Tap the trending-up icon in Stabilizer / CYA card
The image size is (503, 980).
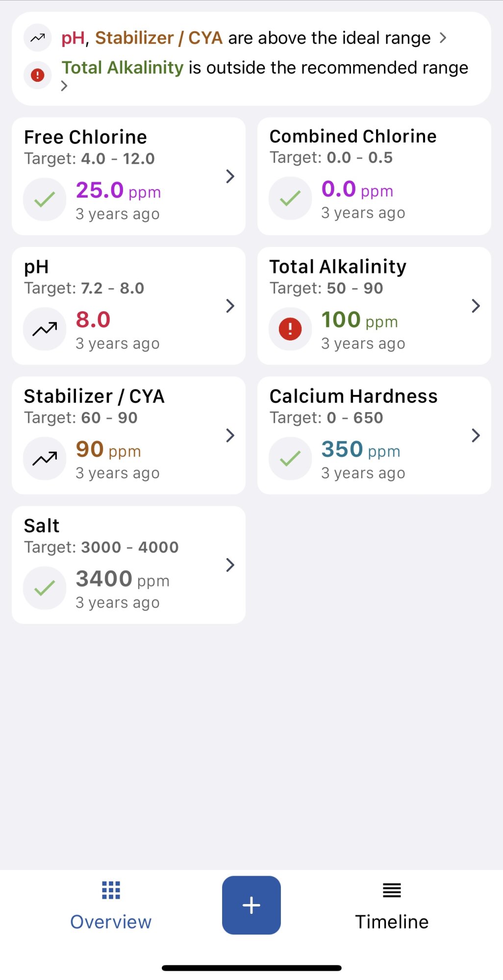pyautogui.click(x=45, y=459)
